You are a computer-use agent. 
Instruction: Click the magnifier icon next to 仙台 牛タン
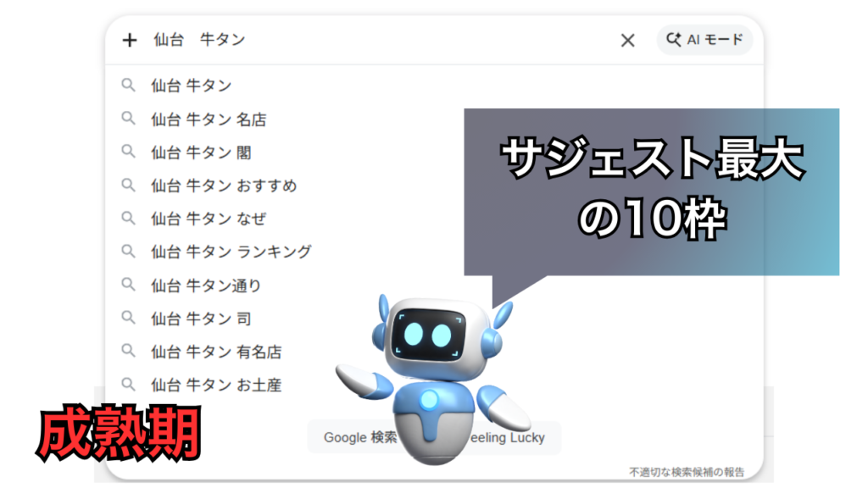[127, 86]
